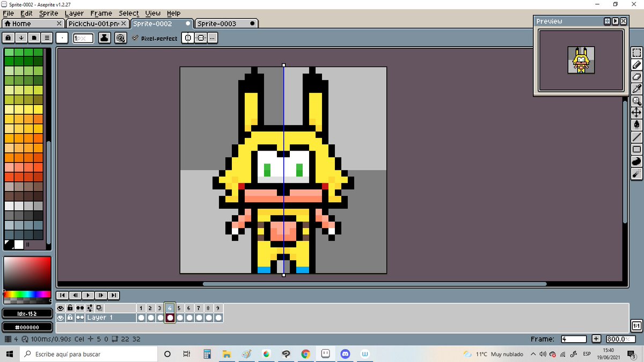644x362 pixels.
Task: Switch to the Home tab
Action: coord(33,24)
